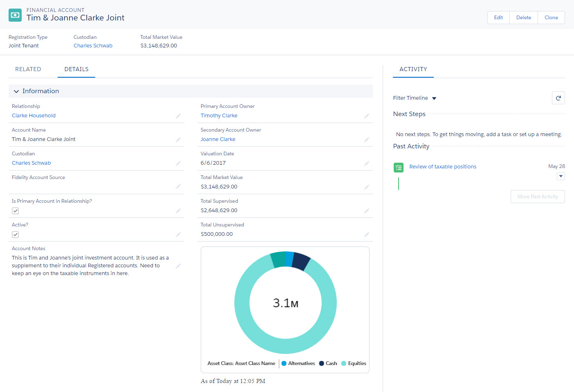Screen dimensions: 574x392
Task: Open dropdown arrow for the taxable positions task
Action: (x=561, y=176)
